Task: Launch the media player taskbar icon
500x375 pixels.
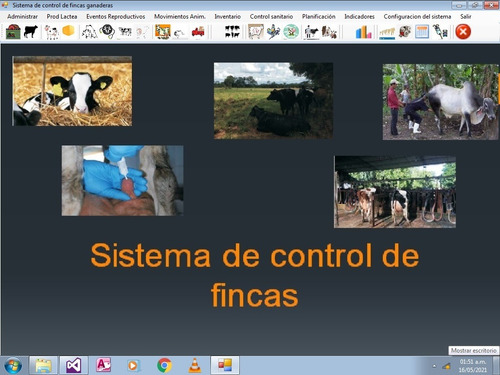Action: 134,366
